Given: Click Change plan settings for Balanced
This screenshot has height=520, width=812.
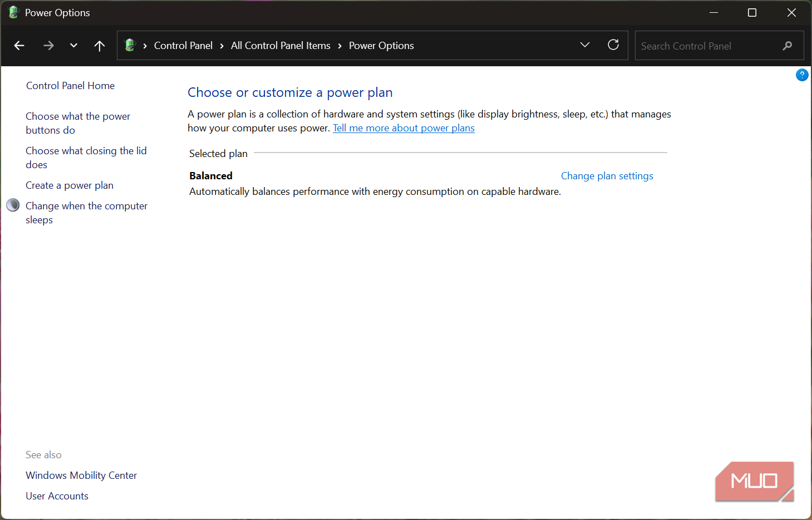Looking at the screenshot, I should (607, 176).
